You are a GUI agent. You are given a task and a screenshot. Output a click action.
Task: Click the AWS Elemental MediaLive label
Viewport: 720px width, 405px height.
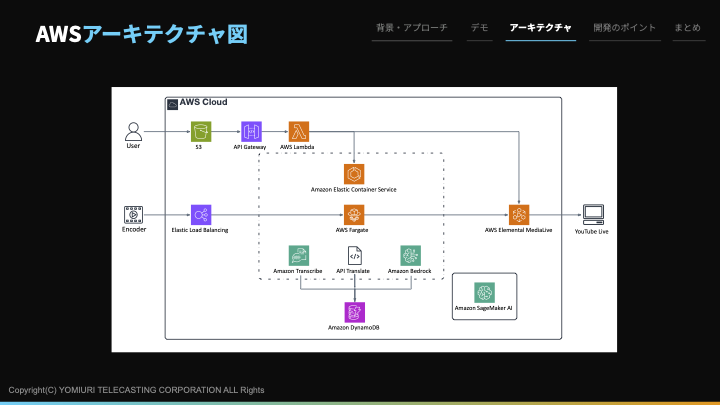[x=518, y=230]
